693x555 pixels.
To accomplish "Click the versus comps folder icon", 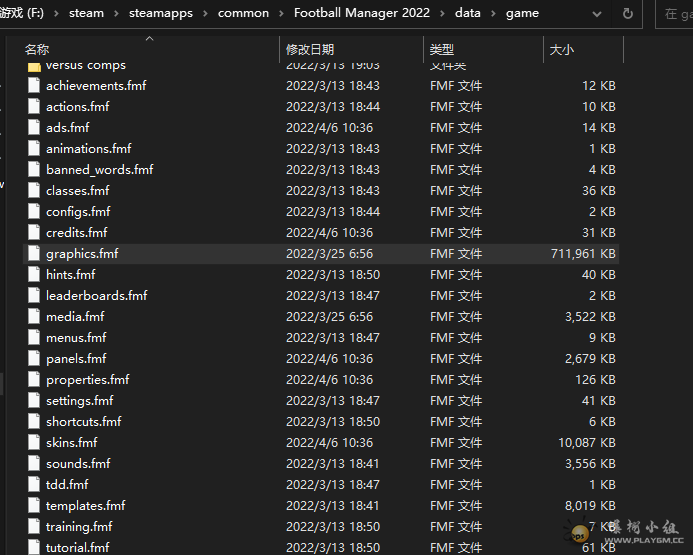I will pos(34,66).
